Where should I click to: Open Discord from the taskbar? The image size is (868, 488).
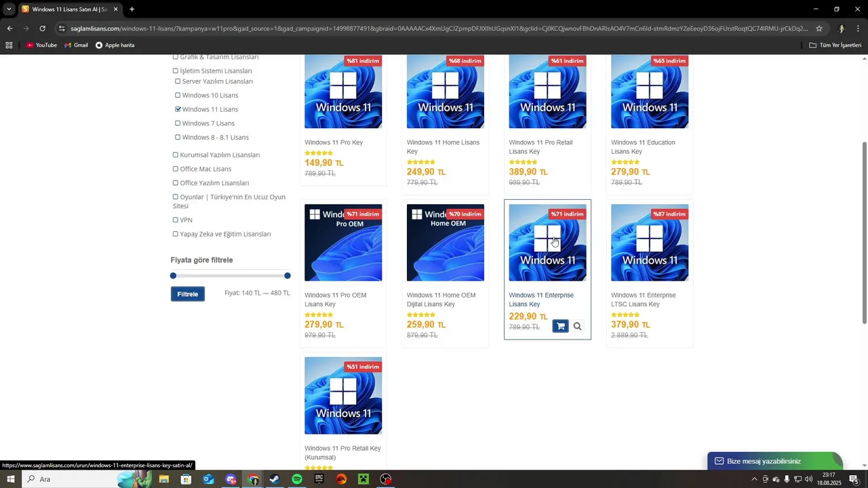click(231, 479)
